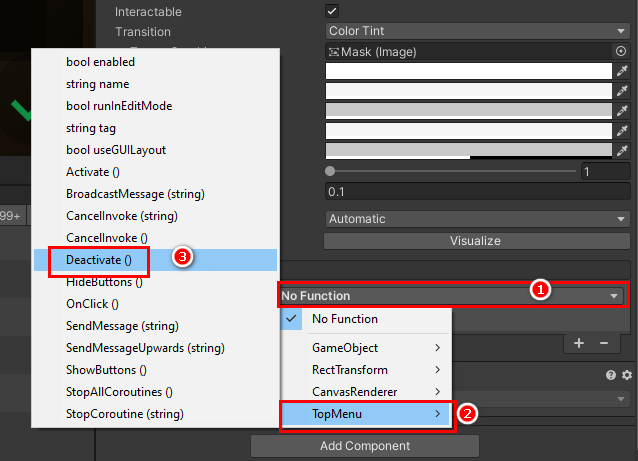
Task: Click the Mask (Image) object picker icon
Action: pyautogui.click(x=621, y=51)
